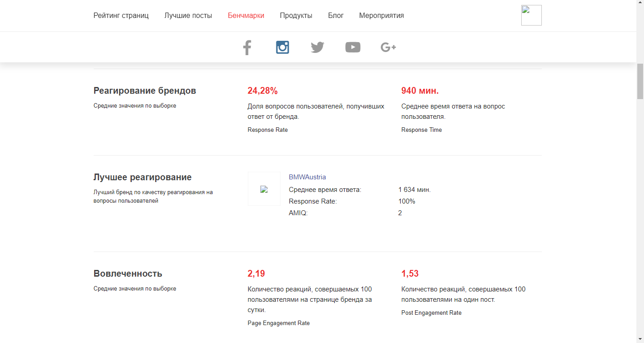The image size is (644, 343).
Task: Click the scrollbar down arrow
Action: tap(640, 339)
